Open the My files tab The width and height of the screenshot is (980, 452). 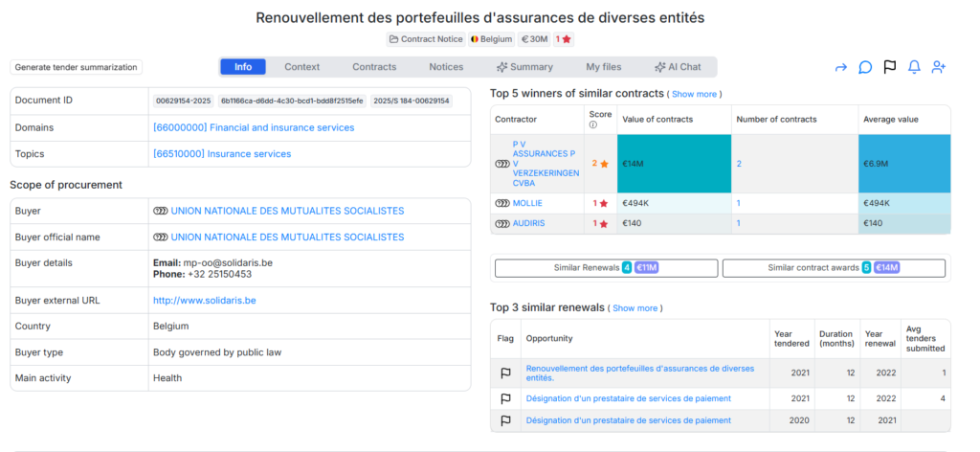[x=604, y=67]
